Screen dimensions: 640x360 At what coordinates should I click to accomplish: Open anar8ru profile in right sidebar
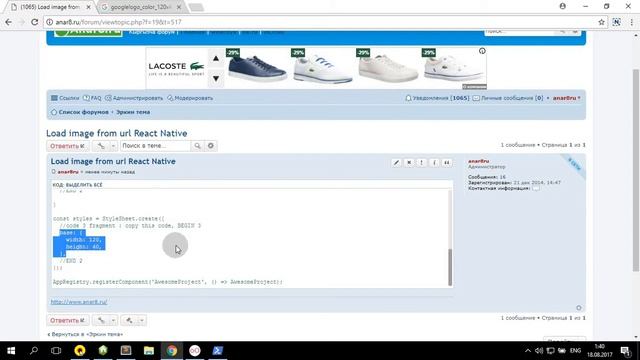click(x=478, y=161)
